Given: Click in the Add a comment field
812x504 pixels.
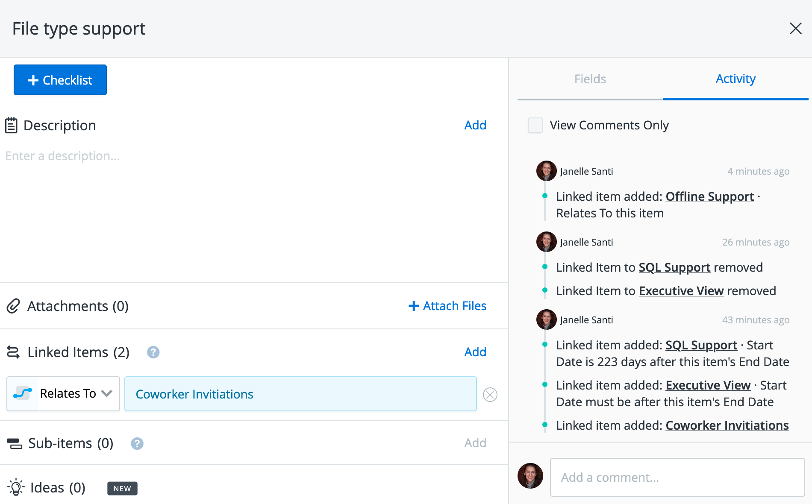Looking at the screenshot, I should click(x=677, y=478).
